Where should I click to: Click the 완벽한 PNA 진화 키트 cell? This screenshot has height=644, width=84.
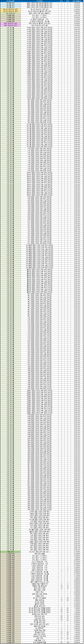[x=40, y=614]
